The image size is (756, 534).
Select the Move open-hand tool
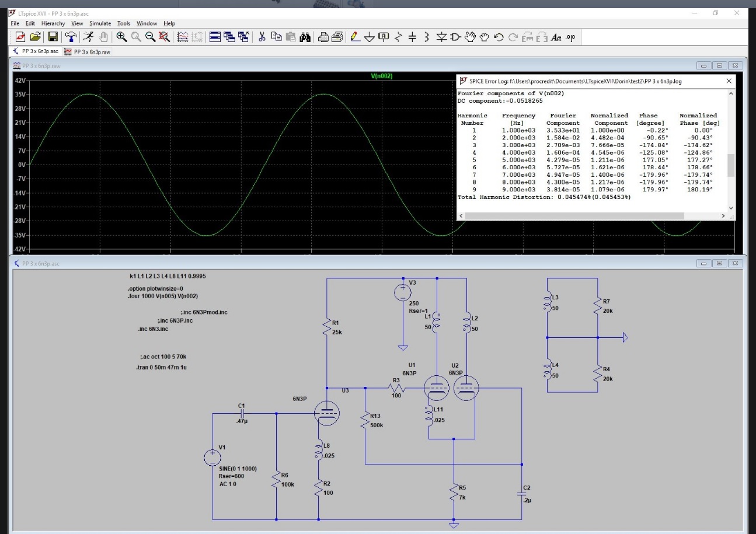(x=470, y=37)
